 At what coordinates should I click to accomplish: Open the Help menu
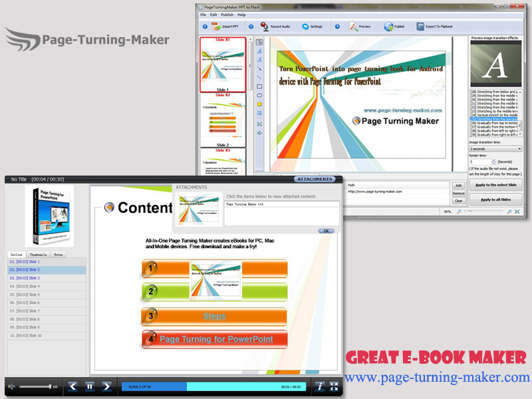pos(241,15)
